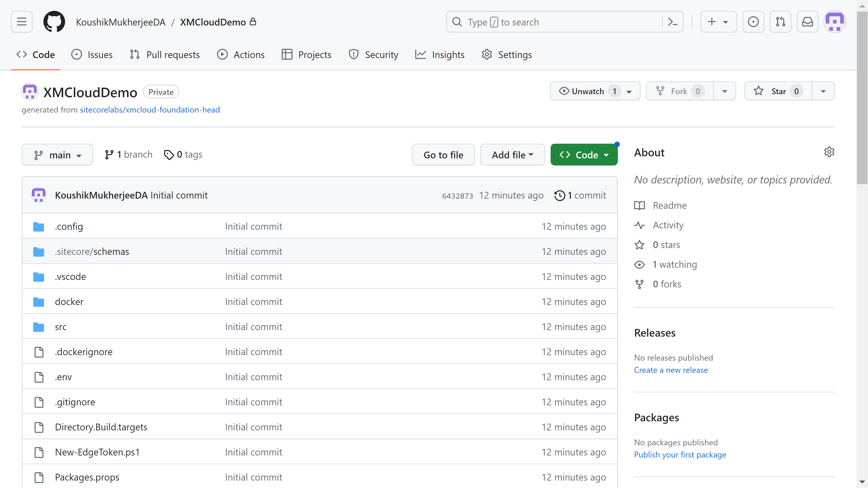Click the commit author avatar
Viewport: 868px width, 488px height.
click(x=39, y=195)
